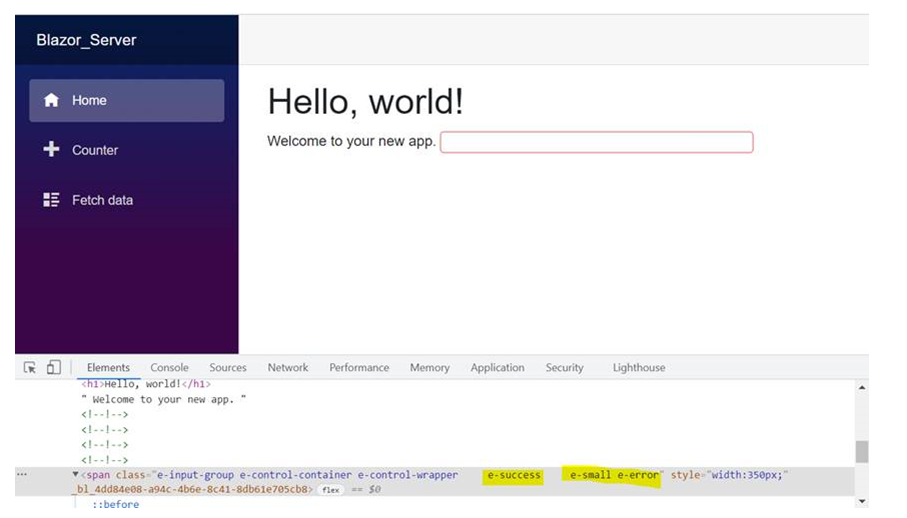Click the Home house icon in sidebar

coord(52,100)
